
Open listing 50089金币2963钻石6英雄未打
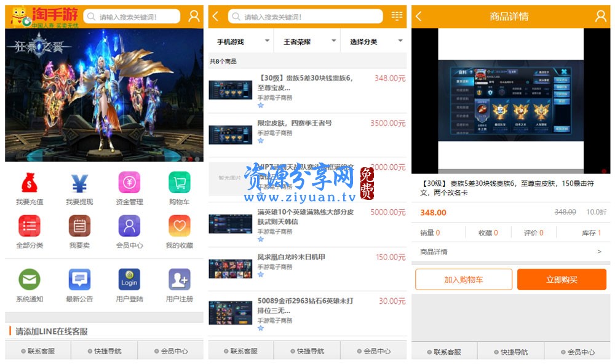coord(306,306)
